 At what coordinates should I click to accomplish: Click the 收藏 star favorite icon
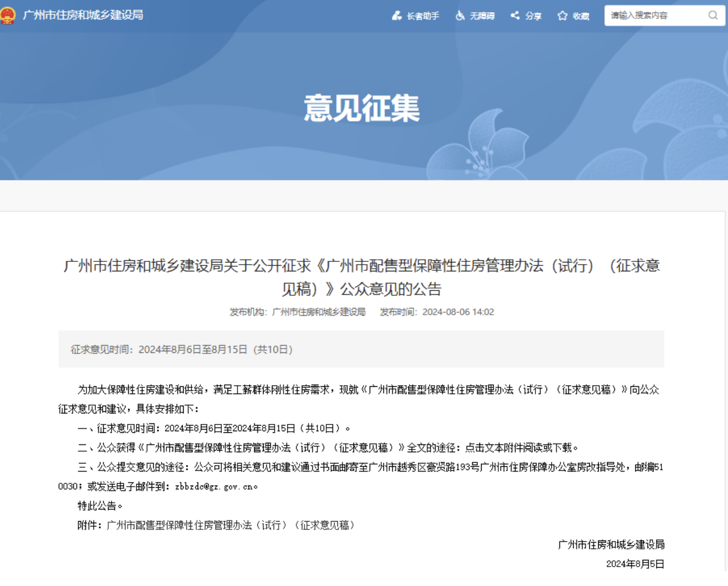pos(563,16)
